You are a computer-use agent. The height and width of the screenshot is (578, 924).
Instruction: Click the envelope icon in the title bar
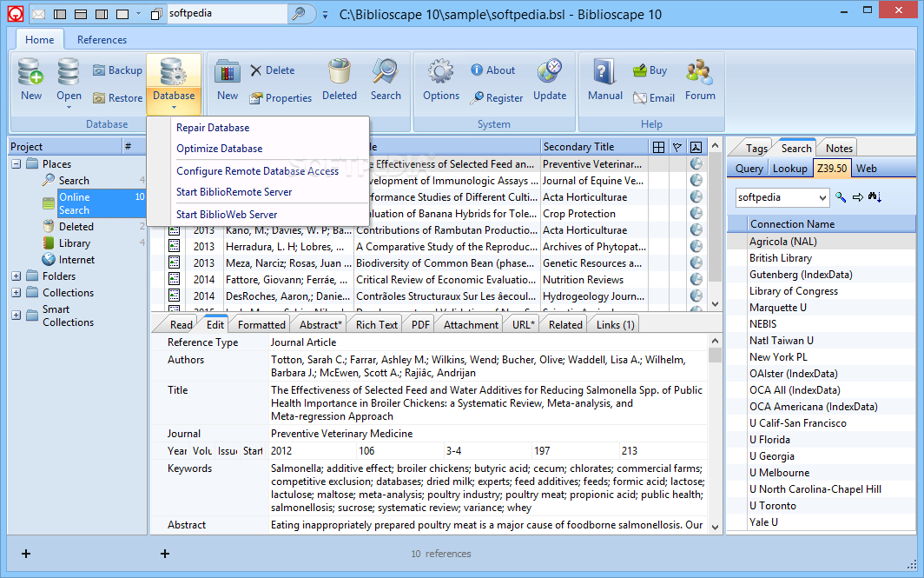37,14
